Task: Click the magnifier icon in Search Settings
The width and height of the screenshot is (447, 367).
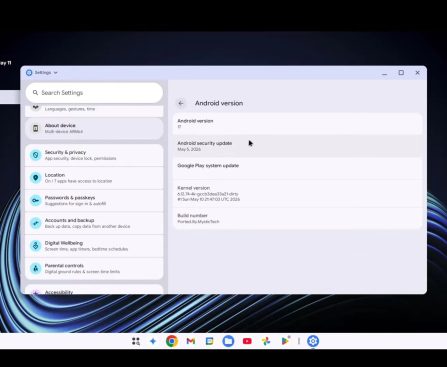Action: tap(35, 93)
